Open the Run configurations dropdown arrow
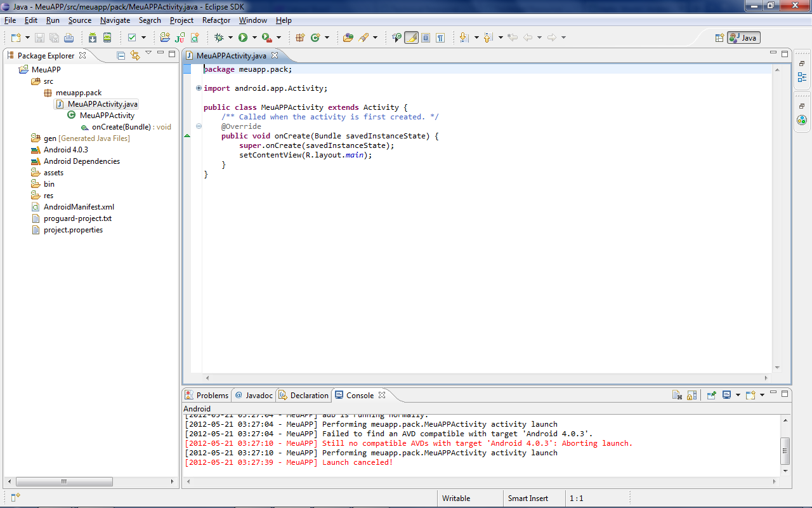The width and height of the screenshot is (812, 508). point(254,37)
